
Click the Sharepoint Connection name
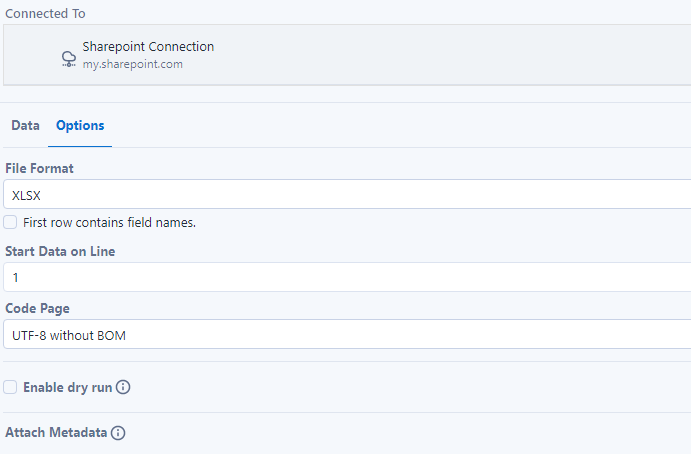[x=148, y=46]
